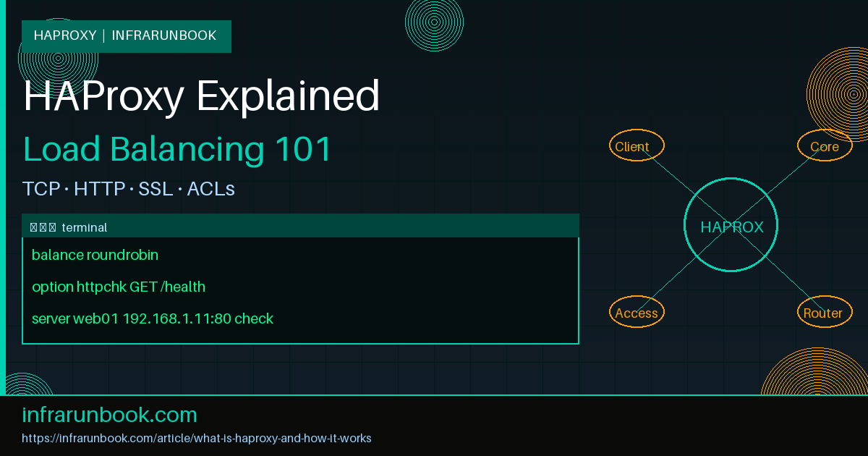This screenshot has height=456, width=868.
Task: Select the 'balance roundrobin' line in the terminal
Action: pos(94,255)
